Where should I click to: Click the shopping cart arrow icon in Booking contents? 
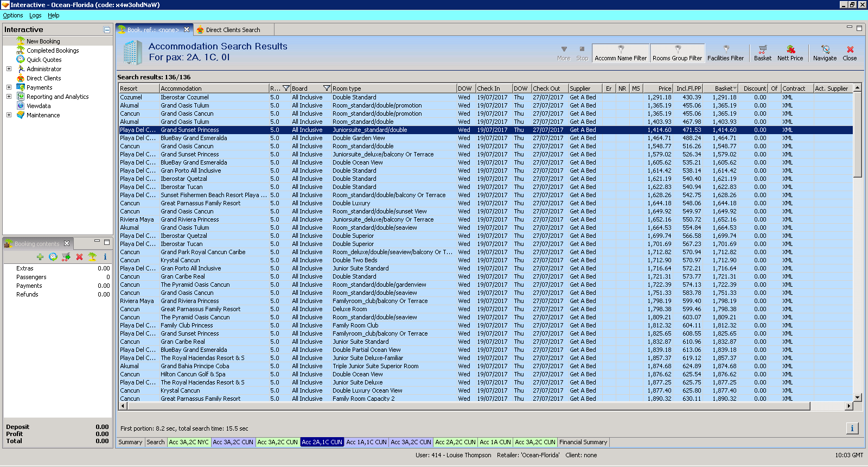pyautogui.click(x=66, y=257)
